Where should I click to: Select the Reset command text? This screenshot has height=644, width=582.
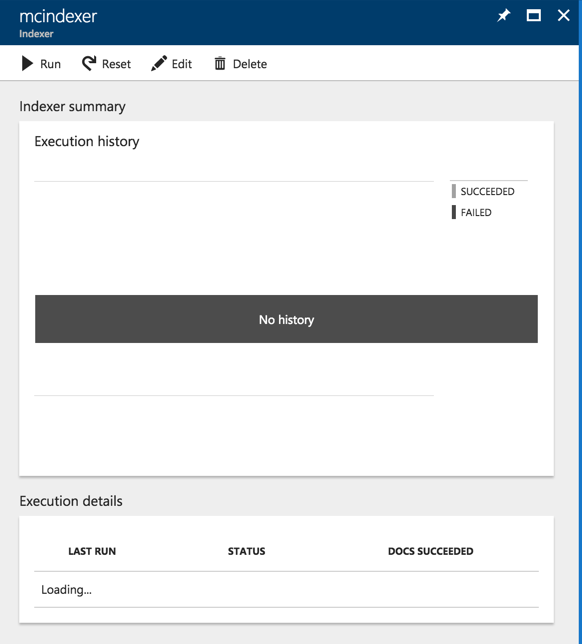point(116,64)
